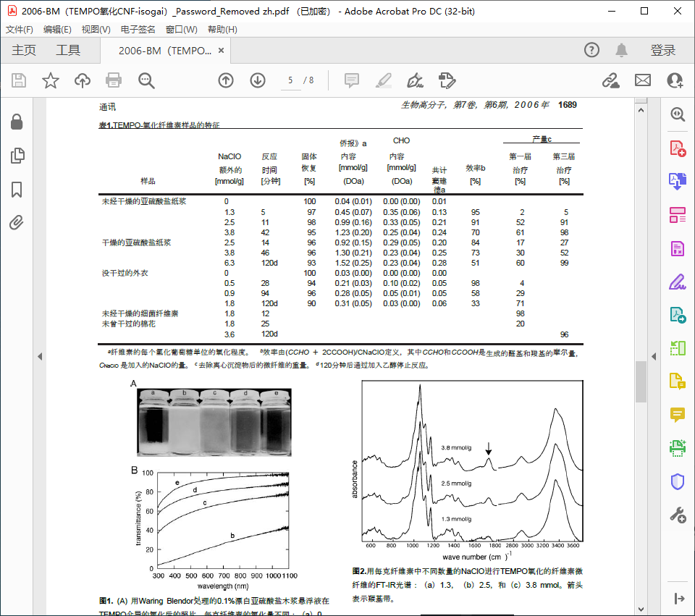
Task: Click the vertical scrollbar thumb
Action: click(x=641, y=381)
